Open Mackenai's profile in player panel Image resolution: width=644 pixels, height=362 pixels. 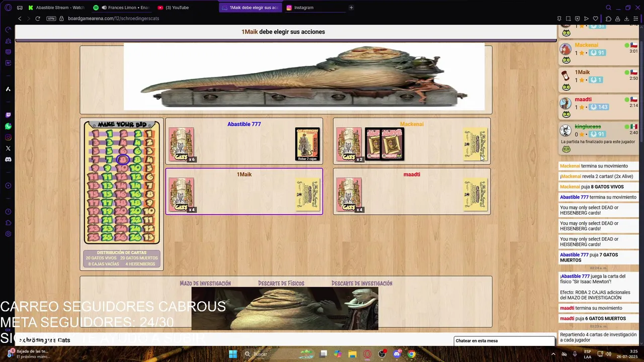tap(586, 45)
